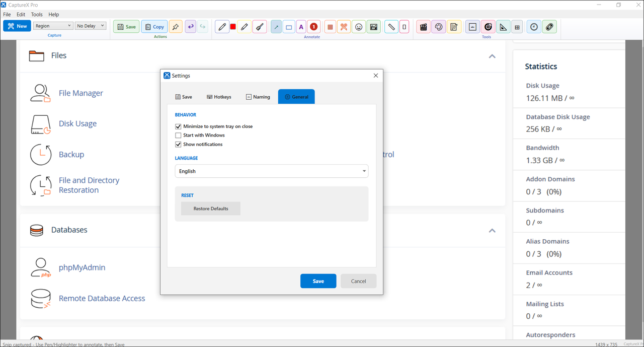The height and width of the screenshot is (347, 644).
Task: Expand the No Delay dropdown
Action: coord(91,26)
